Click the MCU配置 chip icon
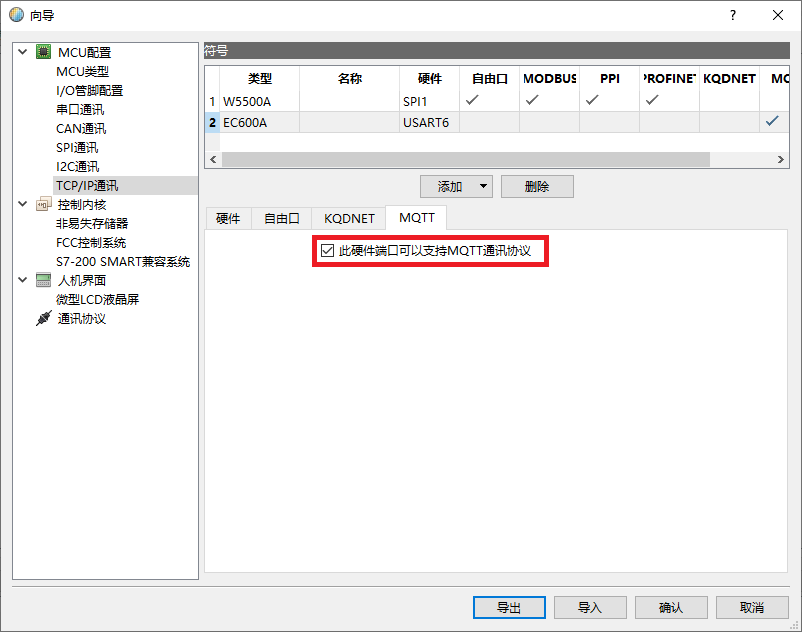The width and height of the screenshot is (802, 632). (43, 52)
